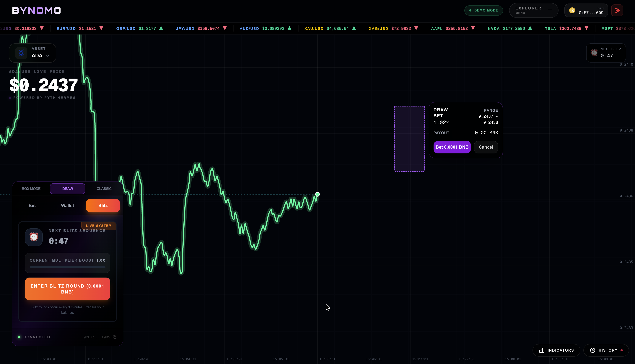Viewport: 635px width, 364px height.
Task: Click the BNB coin wallet icon
Action: [x=572, y=11]
